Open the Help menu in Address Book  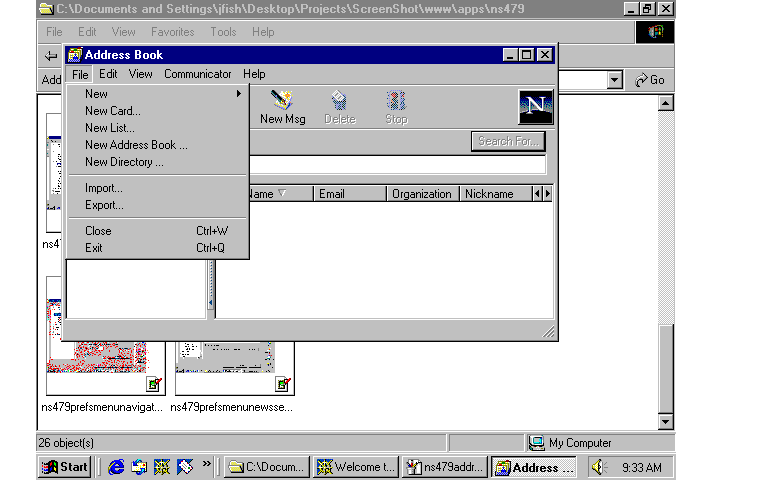coord(254,74)
